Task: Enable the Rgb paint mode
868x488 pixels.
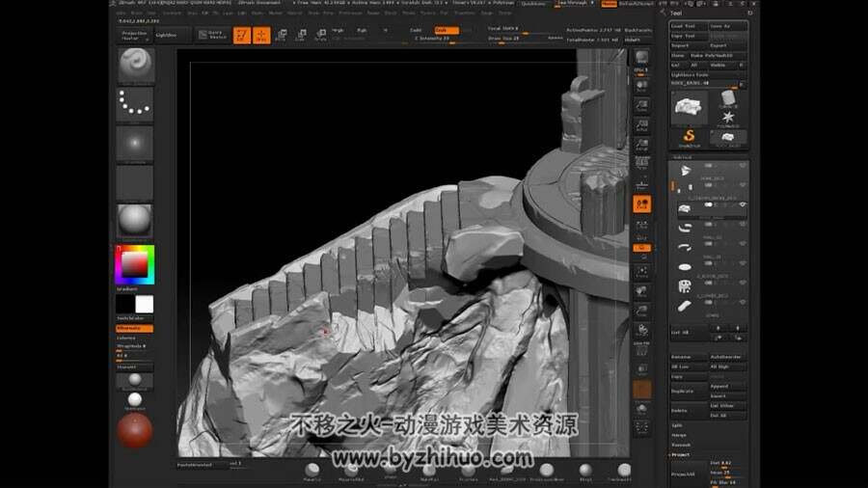Action: coord(362,31)
